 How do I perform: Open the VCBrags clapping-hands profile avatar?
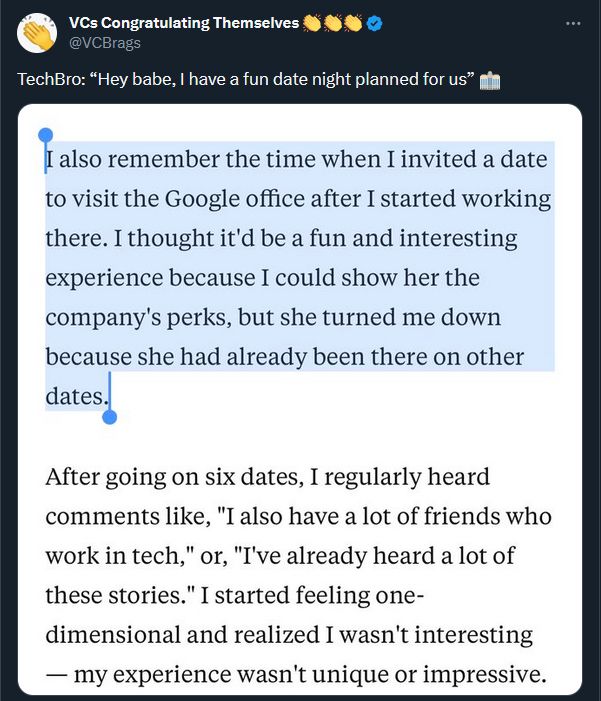[x=38, y=33]
